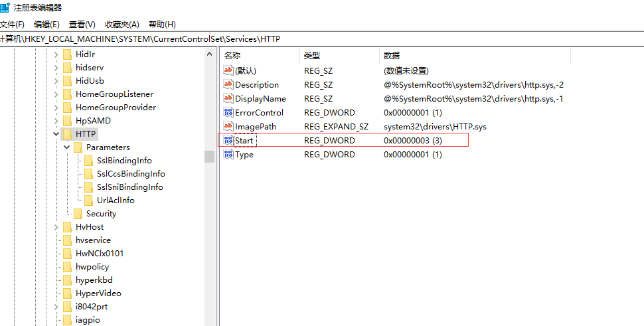Viewport: 644px width, 326px height.
Task: Open the 文件(F) menu
Action: click(x=12, y=24)
